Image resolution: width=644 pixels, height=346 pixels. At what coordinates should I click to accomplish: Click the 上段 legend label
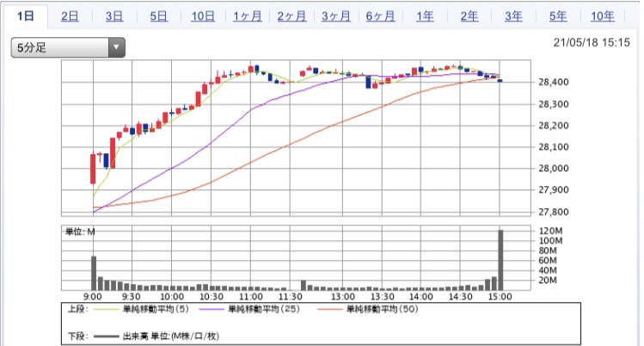[x=77, y=309]
